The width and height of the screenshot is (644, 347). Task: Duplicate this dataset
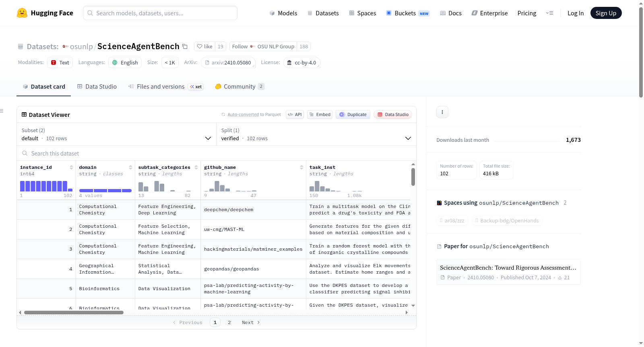(353, 114)
